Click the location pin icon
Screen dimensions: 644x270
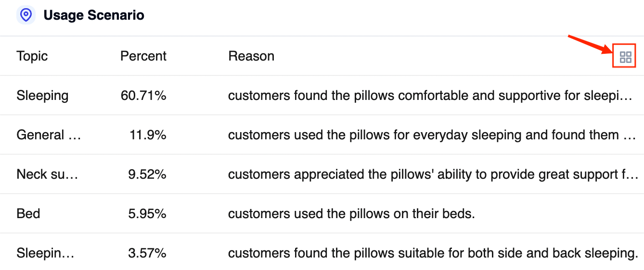pos(26,15)
